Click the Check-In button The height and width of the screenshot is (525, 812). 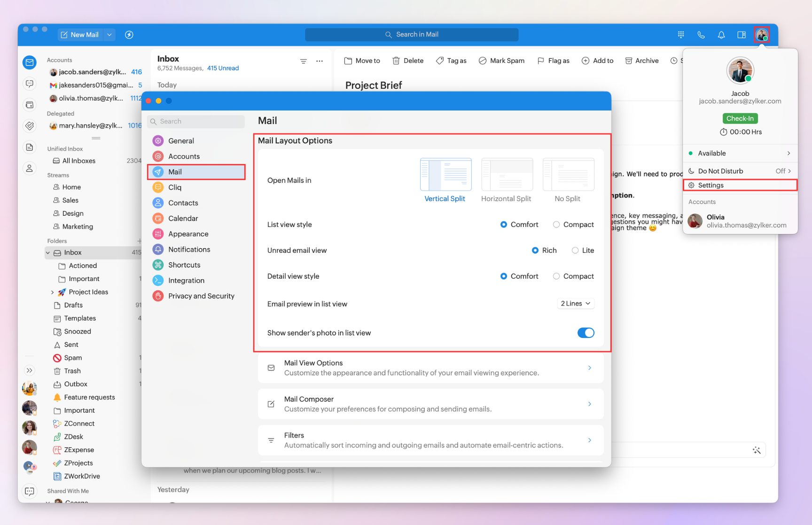pyautogui.click(x=740, y=118)
